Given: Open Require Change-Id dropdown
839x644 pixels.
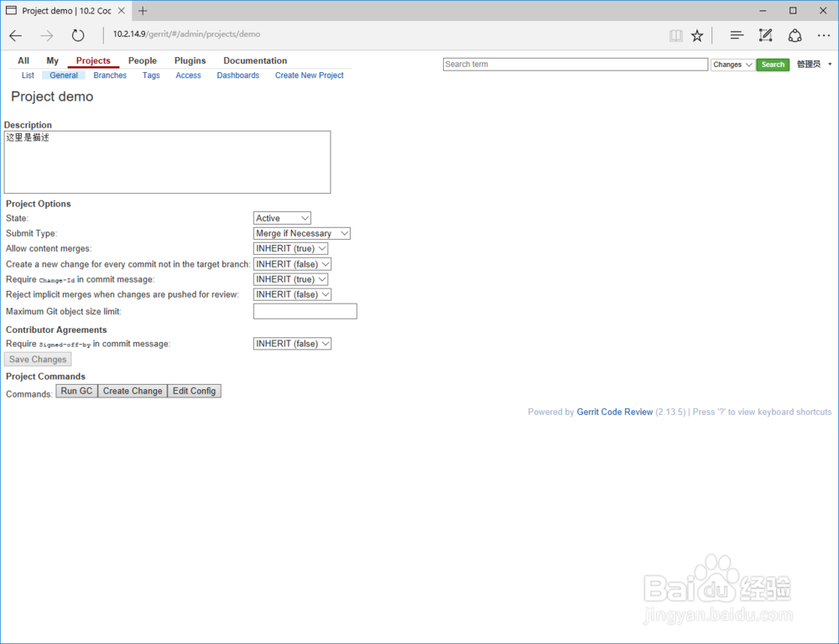Looking at the screenshot, I should [x=290, y=279].
